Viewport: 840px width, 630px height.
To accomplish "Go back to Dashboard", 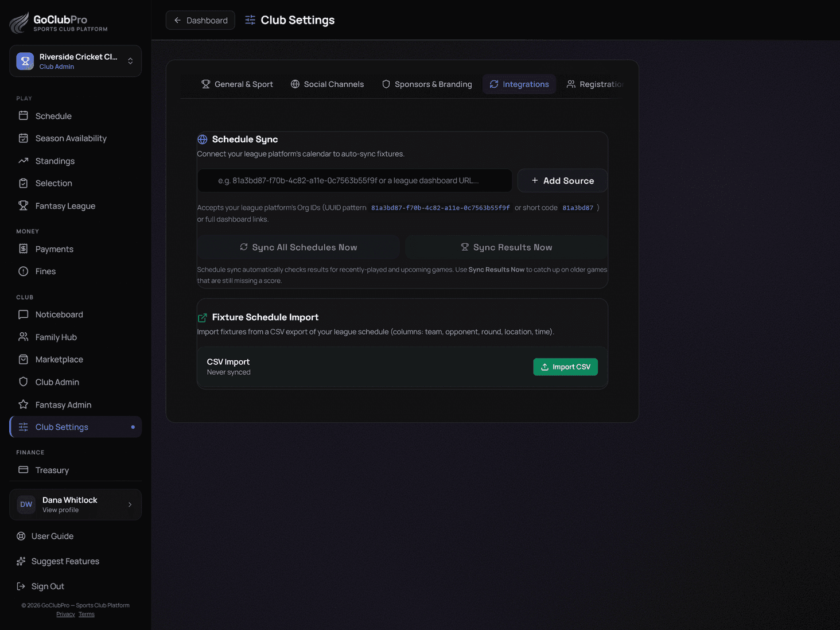I will pyautogui.click(x=200, y=20).
